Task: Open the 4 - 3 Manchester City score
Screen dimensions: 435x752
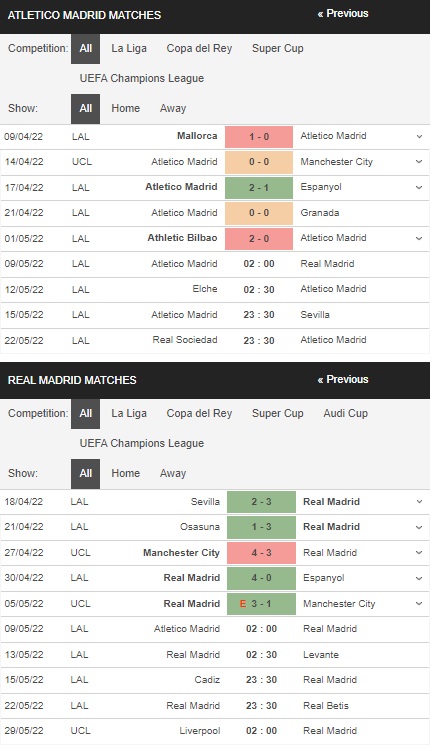Action: 261,552
